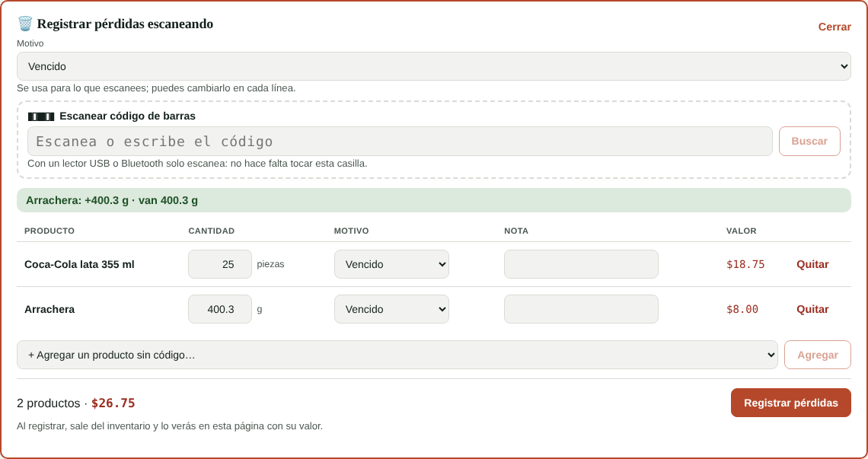Close the dialog with Cerrar
Screen dimensions: 868x459
click(x=834, y=27)
